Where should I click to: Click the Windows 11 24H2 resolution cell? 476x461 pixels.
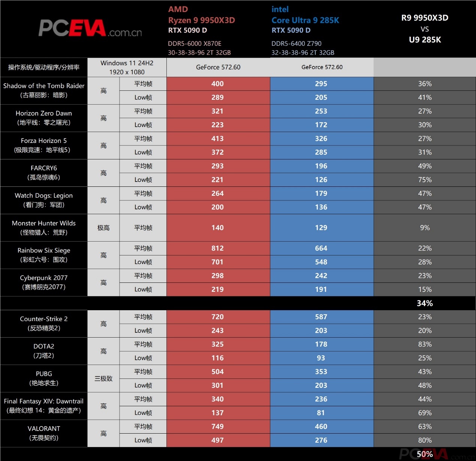pos(127,68)
